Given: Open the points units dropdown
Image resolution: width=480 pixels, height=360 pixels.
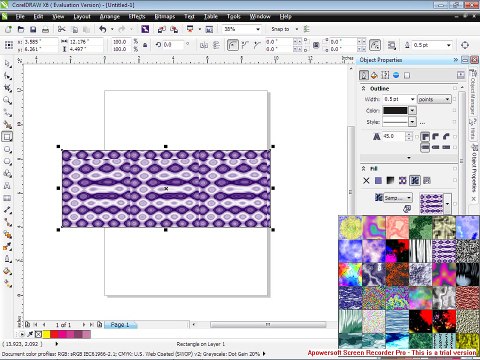Looking at the screenshot, I should pyautogui.click(x=434, y=99).
